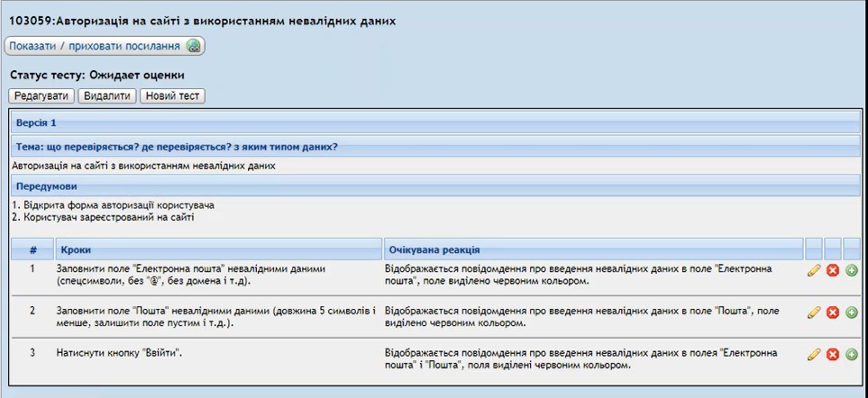The image size is (868, 398).
Task: Add a step after step 1
Action: 852,270
